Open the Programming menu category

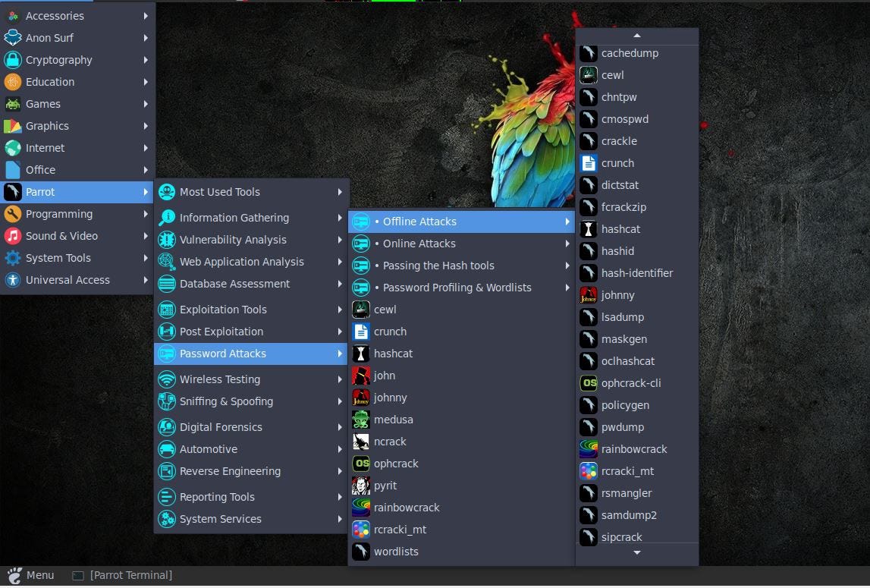pyautogui.click(x=77, y=214)
